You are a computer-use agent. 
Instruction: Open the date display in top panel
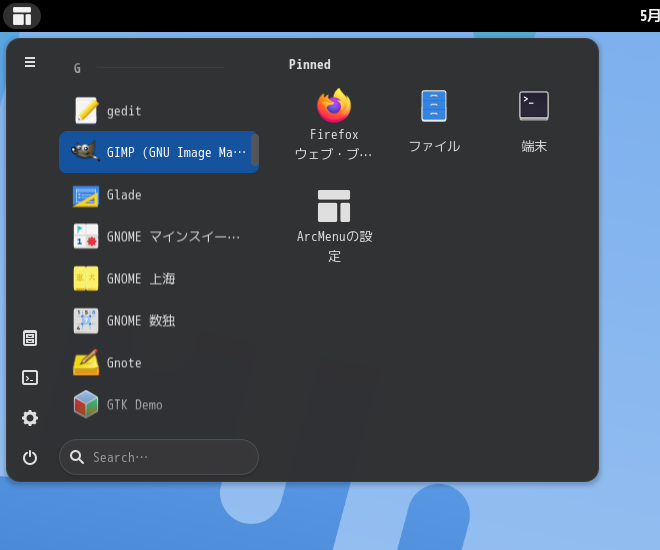[649, 16]
